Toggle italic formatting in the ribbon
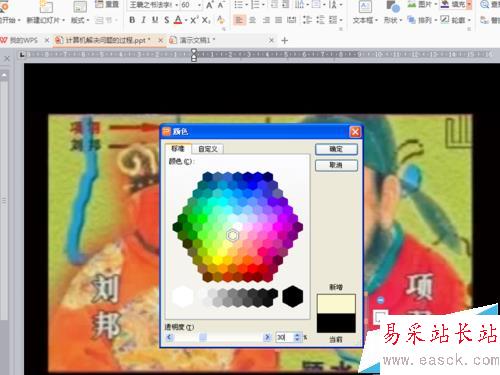This screenshot has width=500, height=375. pyautogui.click(x=143, y=20)
